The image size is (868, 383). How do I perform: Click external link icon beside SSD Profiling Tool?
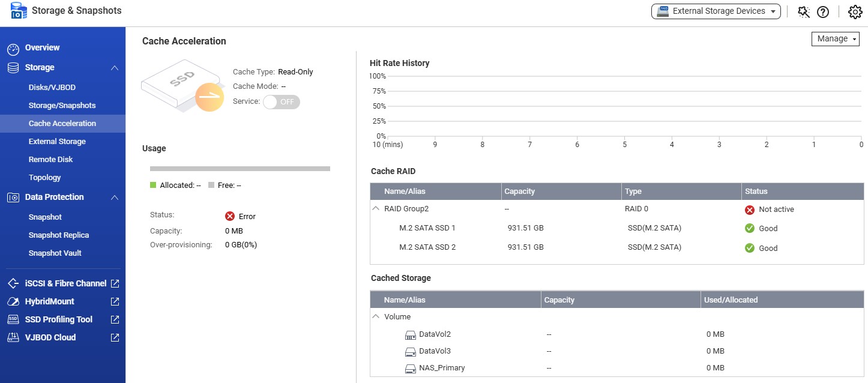pos(115,319)
